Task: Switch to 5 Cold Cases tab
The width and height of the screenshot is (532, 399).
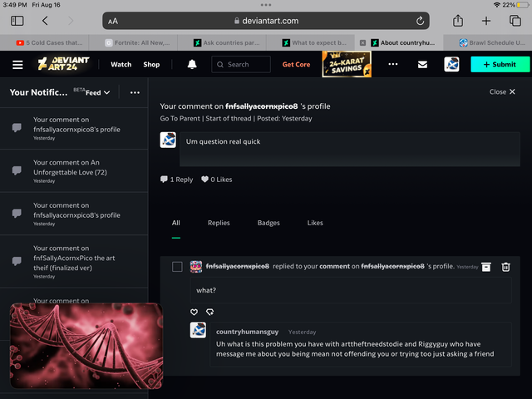Action: [x=49, y=42]
